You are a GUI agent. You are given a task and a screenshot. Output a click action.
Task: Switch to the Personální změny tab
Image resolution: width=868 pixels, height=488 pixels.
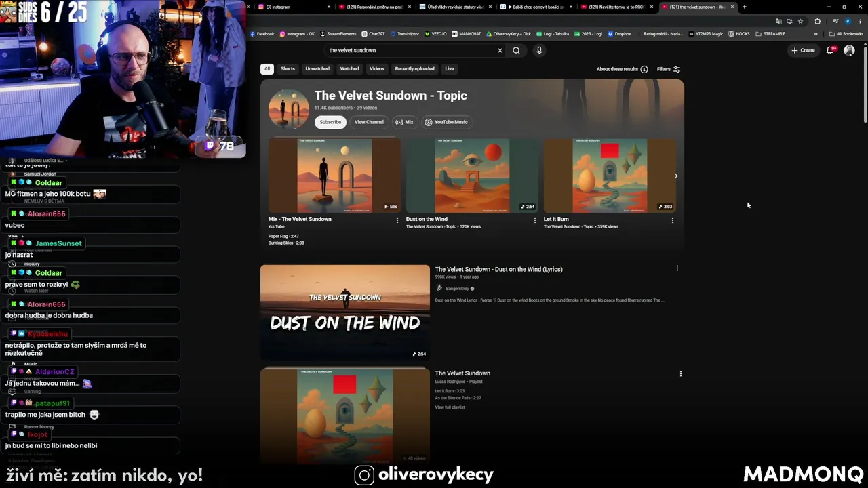click(376, 7)
